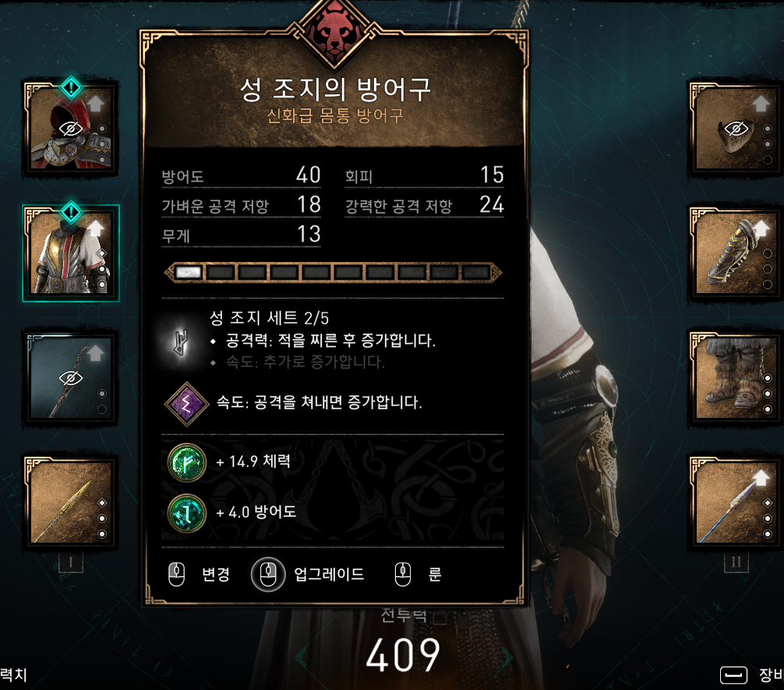
Task: Click the cyan alert diamond on torso slot
Action: point(71,212)
